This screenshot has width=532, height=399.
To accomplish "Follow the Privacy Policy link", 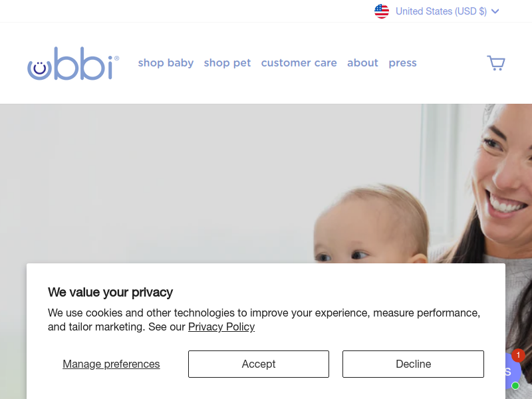I will pos(221,327).
